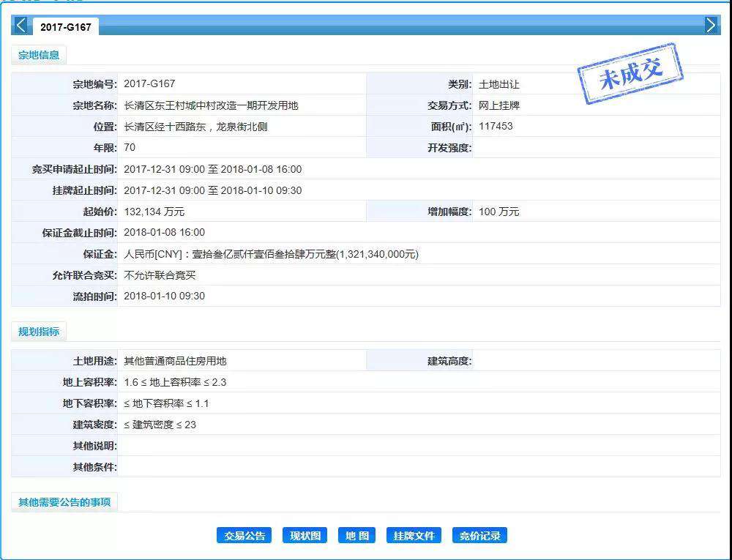Show the 竞价记录 bidding records
732x560 pixels.
[479, 536]
